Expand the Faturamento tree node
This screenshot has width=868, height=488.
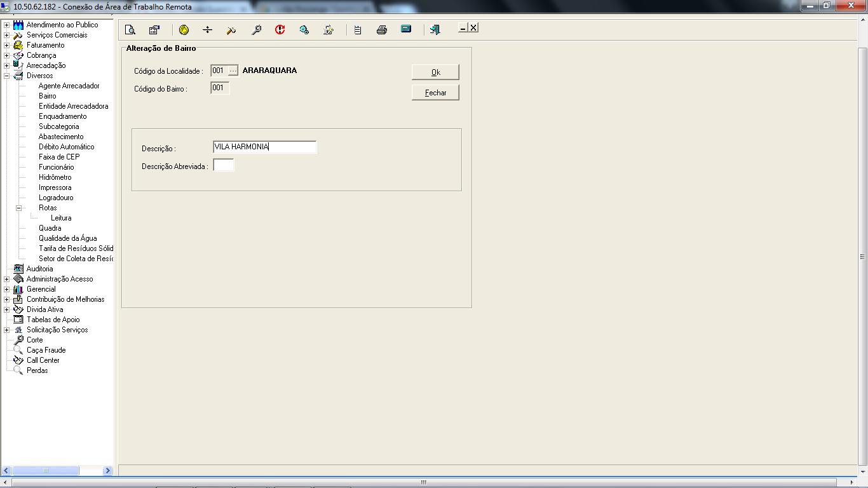pyautogui.click(x=6, y=45)
